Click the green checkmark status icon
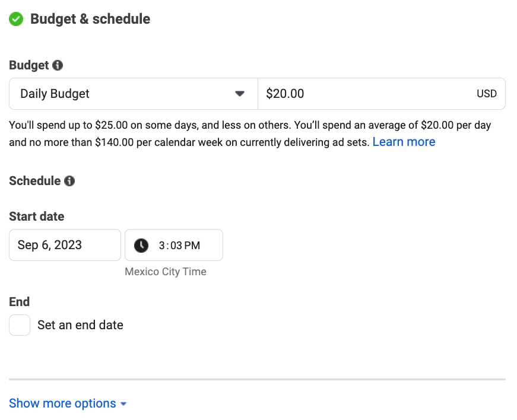Viewport: 517px width, 420px height. click(x=17, y=19)
